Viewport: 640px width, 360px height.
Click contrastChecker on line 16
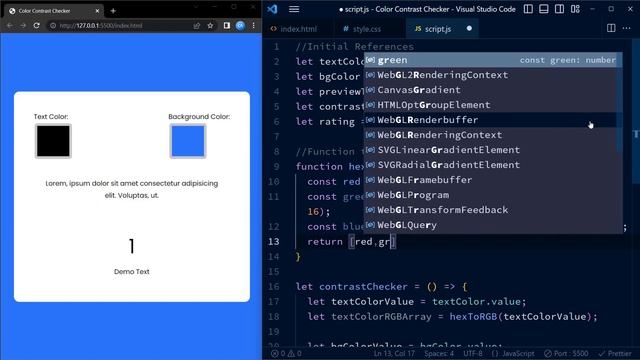click(363, 287)
